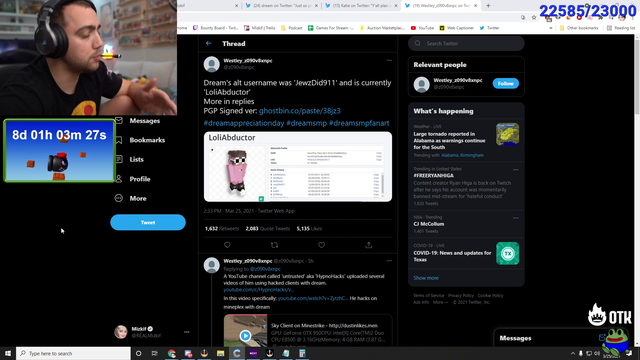Screen dimensions: 640x360
Task: Show hidden system tray icons
Action: tap(573, 353)
